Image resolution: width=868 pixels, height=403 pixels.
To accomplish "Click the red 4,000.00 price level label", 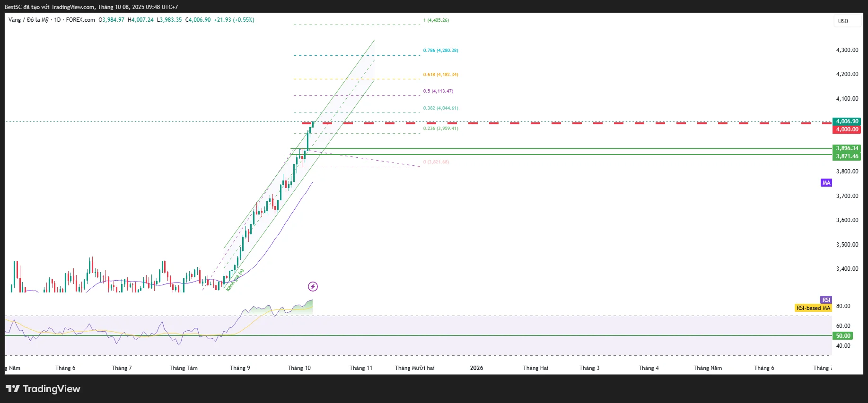I will [x=847, y=129].
